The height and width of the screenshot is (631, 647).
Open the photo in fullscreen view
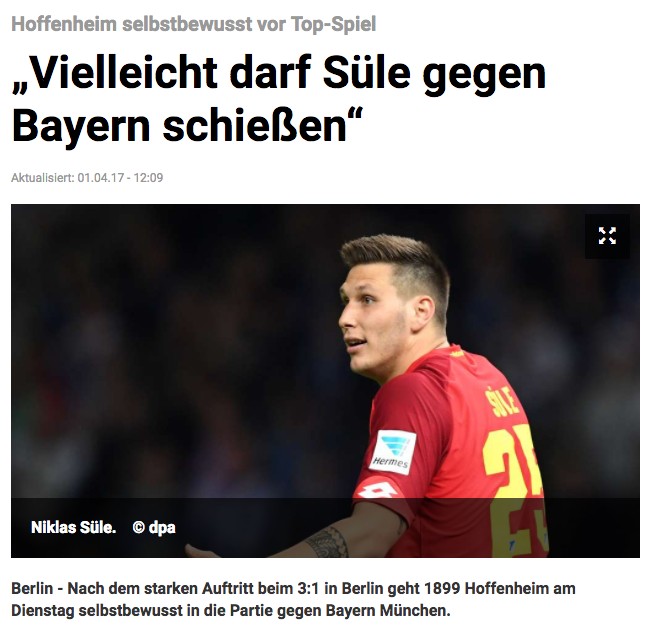pyautogui.click(x=607, y=236)
